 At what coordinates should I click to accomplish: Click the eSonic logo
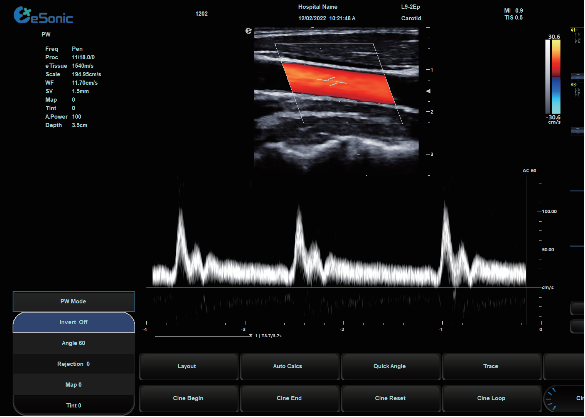pyautogui.click(x=43, y=15)
